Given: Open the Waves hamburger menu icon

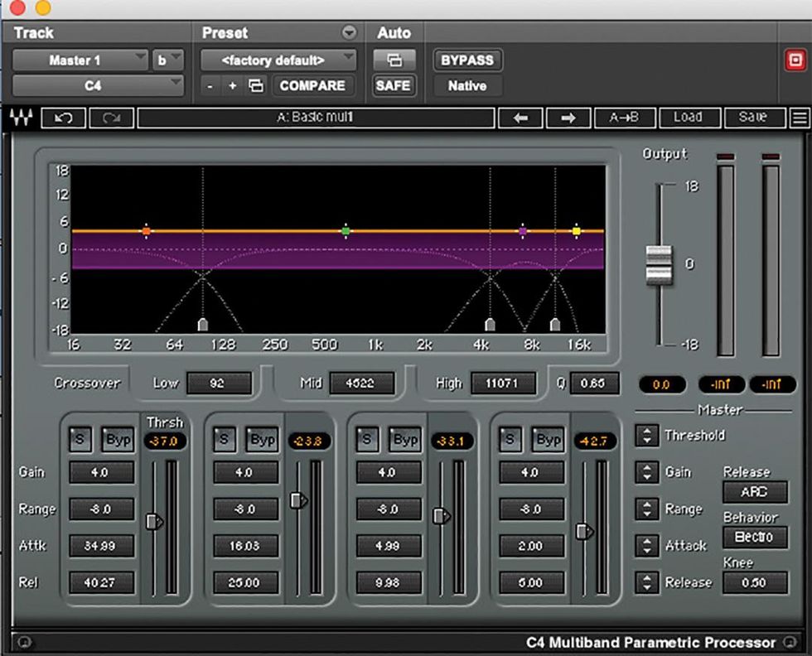Looking at the screenshot, I should click(x=800, y=118).
